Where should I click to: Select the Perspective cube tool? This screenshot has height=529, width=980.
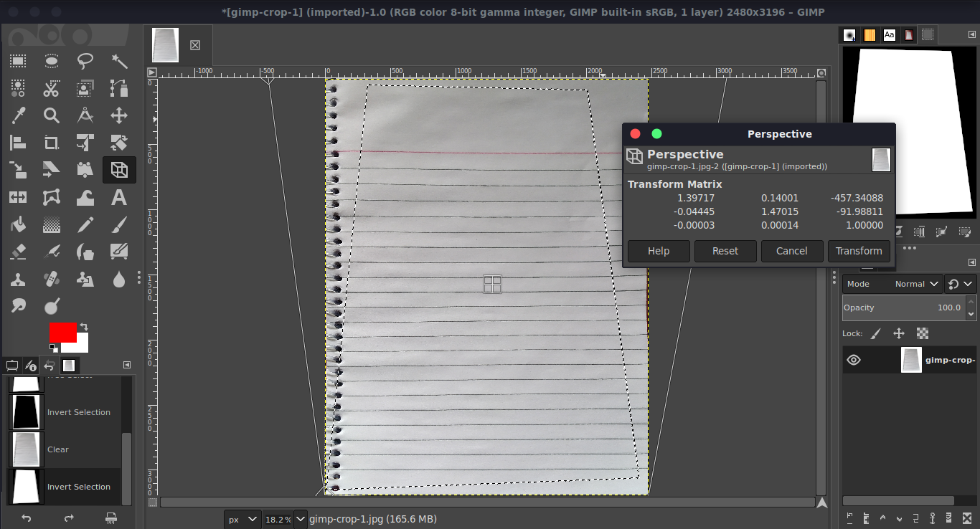(119, 170)
